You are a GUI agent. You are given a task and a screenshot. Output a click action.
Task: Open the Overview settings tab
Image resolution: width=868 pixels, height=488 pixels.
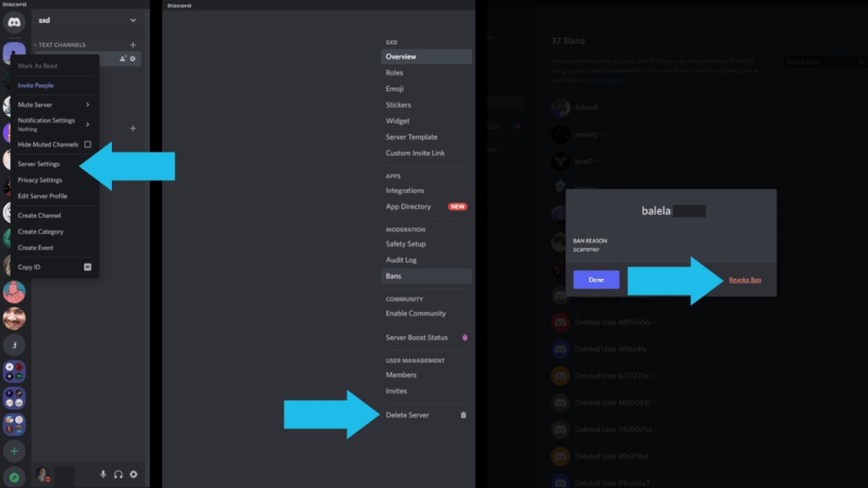pos(426,57)
